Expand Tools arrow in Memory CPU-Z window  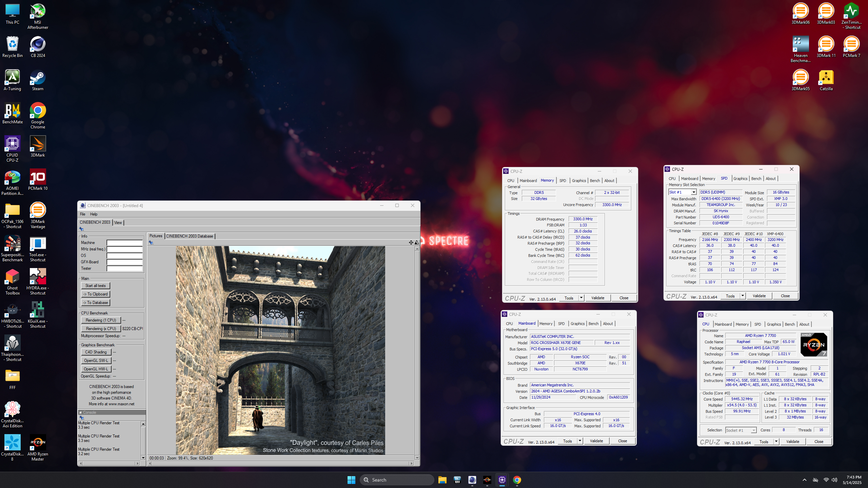[x=581, y=298]
